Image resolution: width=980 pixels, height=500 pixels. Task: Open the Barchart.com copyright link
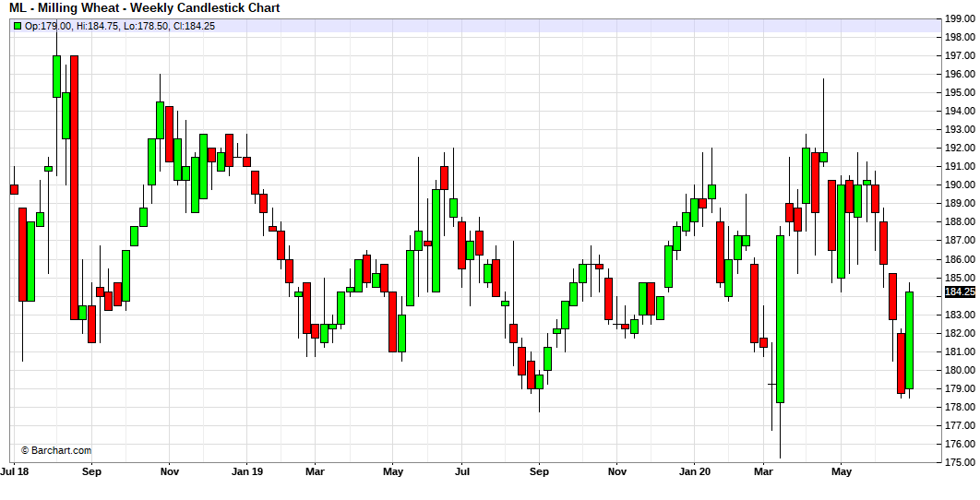click(56, 450)
